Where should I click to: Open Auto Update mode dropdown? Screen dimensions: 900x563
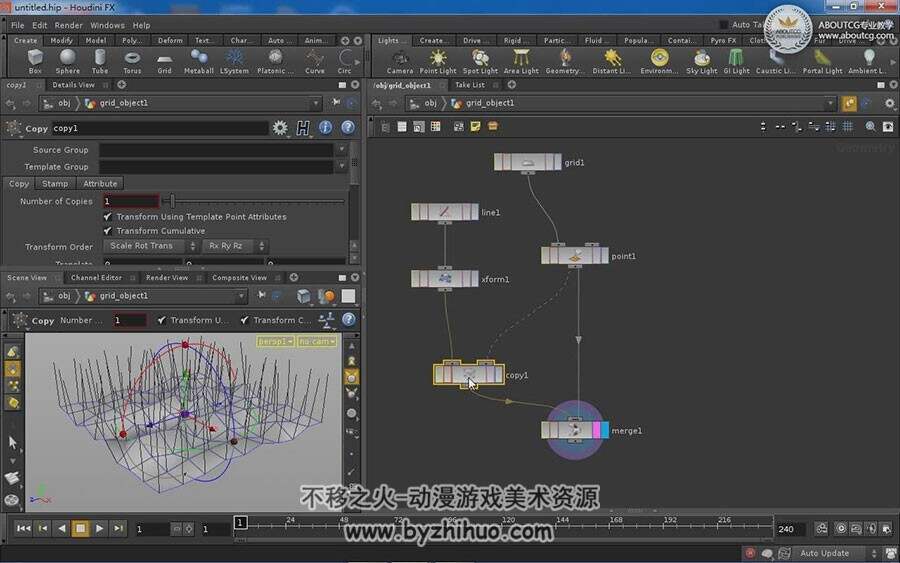click(x=837, y=553)
